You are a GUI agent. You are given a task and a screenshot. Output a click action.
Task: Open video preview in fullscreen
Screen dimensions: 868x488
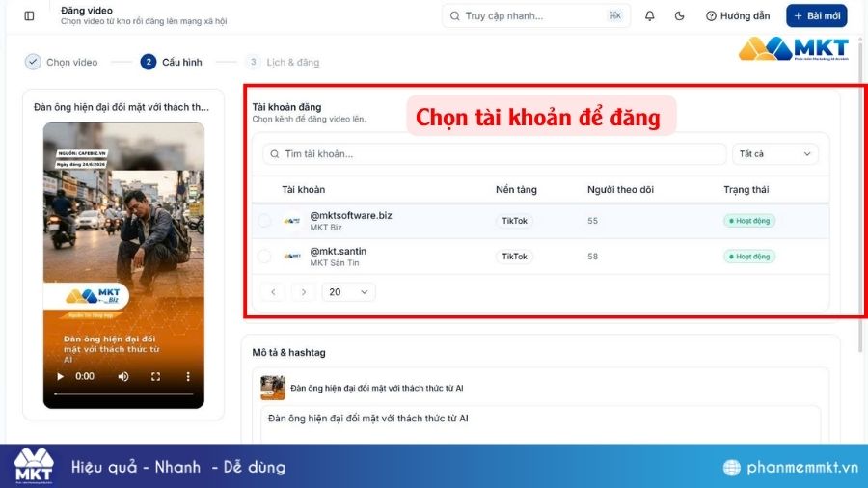[x=155, y=377]
